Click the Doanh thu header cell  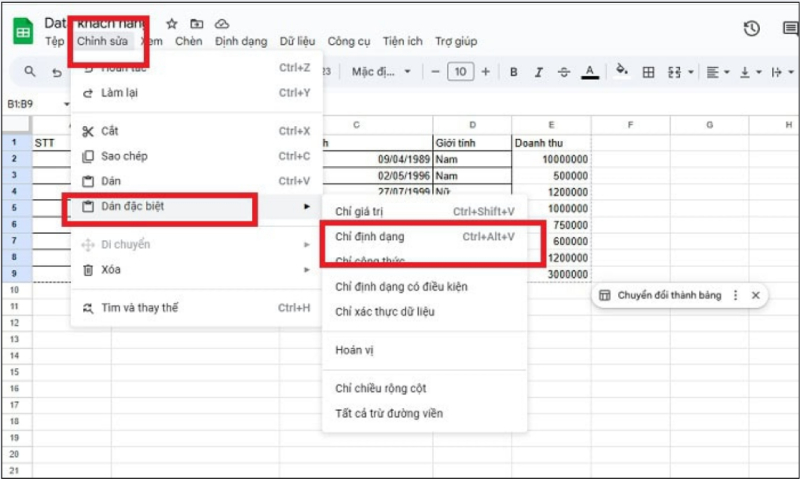[x=551, y=143]
